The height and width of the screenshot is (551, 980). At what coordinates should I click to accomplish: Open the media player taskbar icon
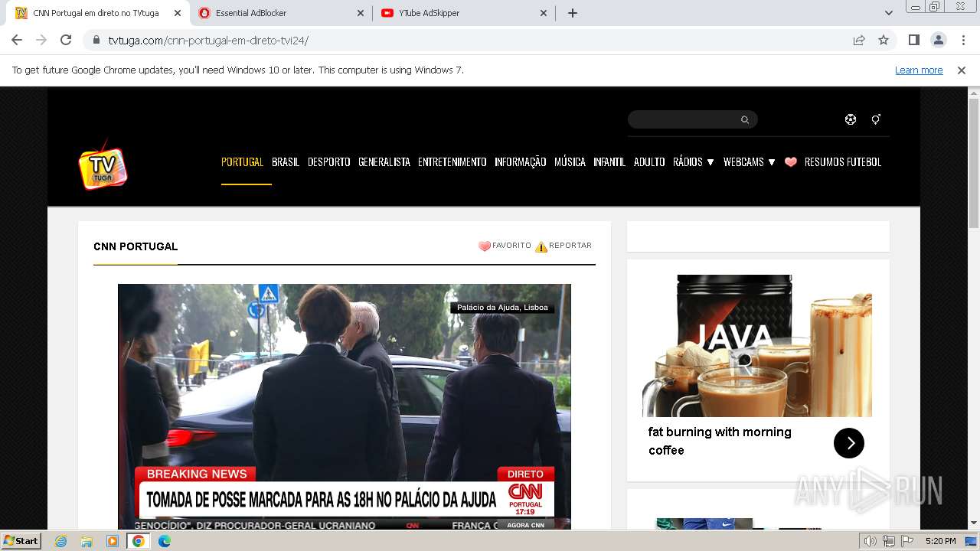click(113, 541)
